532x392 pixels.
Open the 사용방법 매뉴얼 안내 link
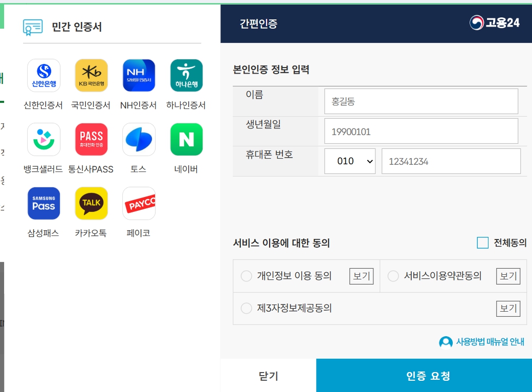[490, 342]
